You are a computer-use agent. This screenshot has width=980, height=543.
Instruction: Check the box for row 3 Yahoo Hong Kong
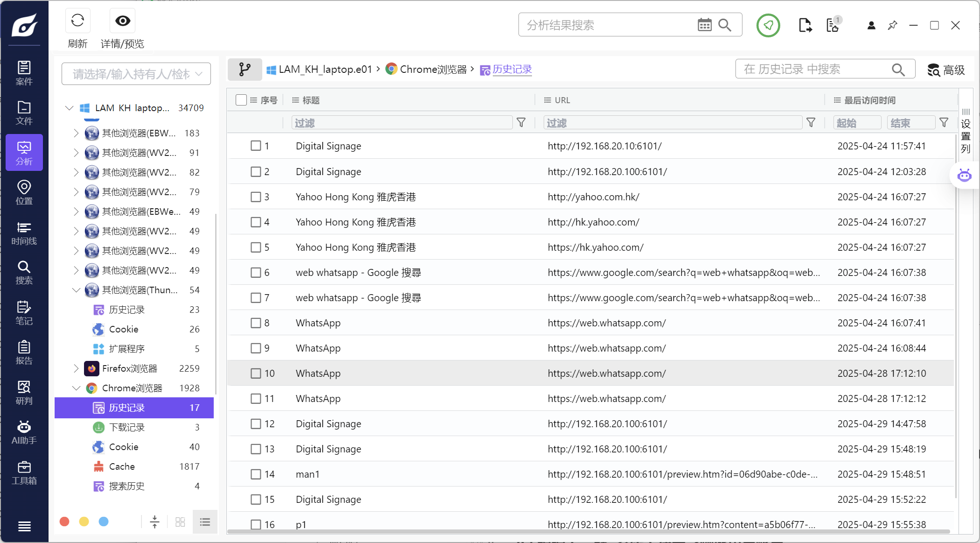pos(256,197)
